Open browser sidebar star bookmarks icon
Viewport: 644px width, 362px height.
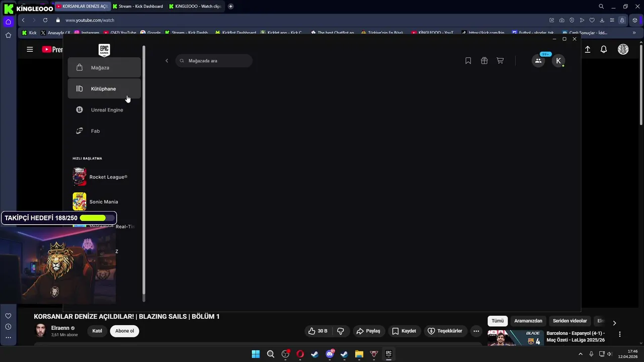(x=8, y=35)
